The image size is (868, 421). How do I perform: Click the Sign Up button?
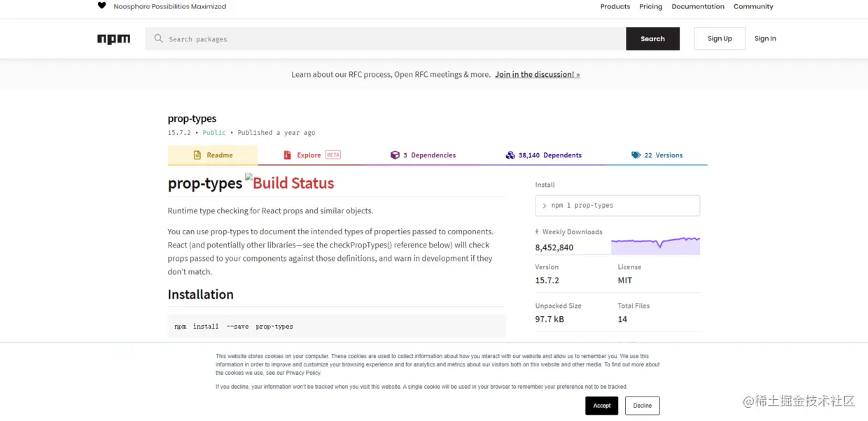coord(720,38)
